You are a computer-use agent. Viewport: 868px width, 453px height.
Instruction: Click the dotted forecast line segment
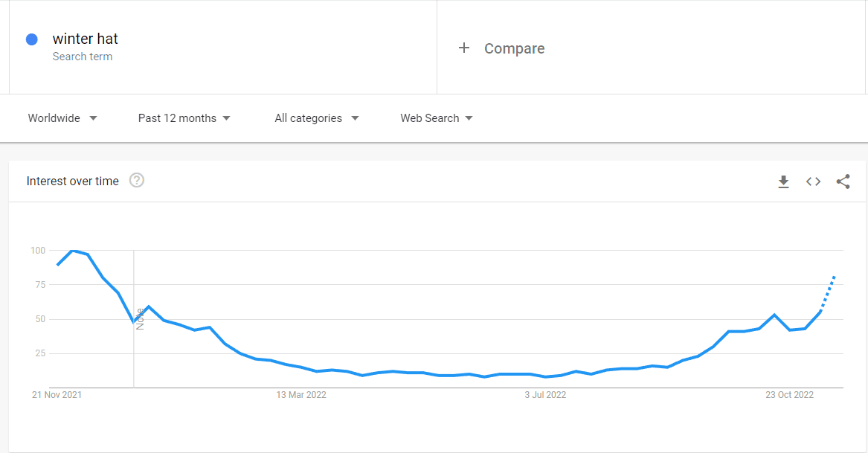(x=828, y=294)
